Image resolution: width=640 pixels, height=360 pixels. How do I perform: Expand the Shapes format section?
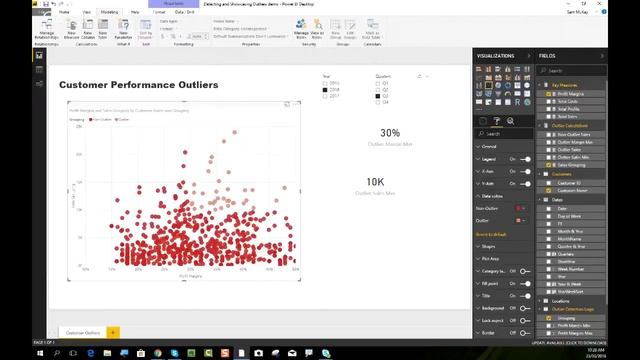pyautogui.click(x=486, y=247)
